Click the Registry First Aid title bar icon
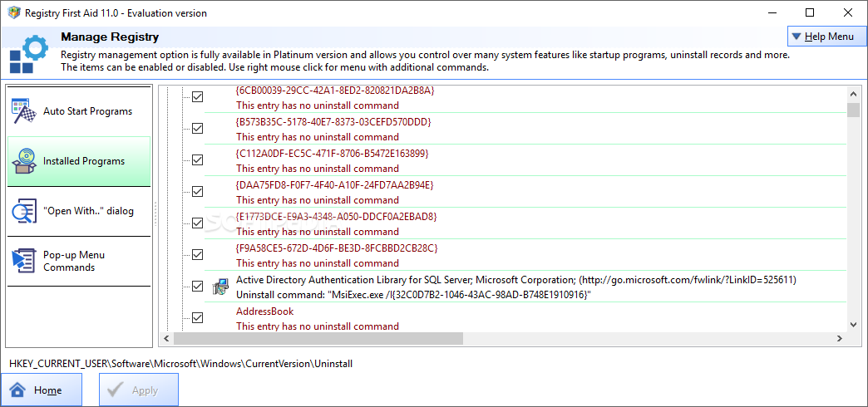This screenshot has width=868, height=407. (x=14, y=12)
